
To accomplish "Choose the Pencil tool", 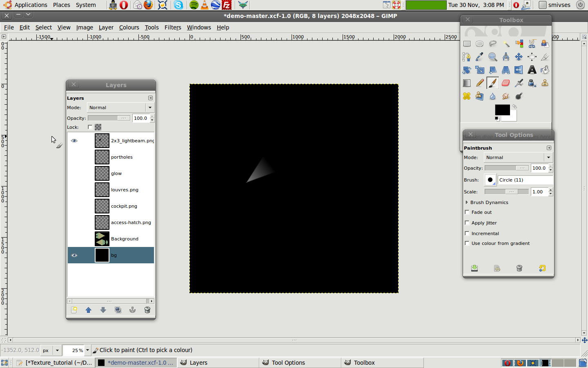I will [x=480, y=83].
